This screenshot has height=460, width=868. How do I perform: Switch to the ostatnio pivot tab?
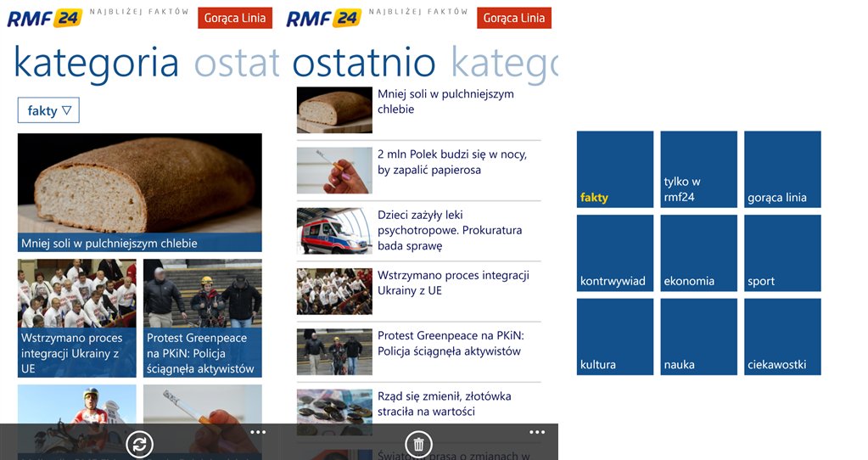pyautogui.click(x=237, y=65)
